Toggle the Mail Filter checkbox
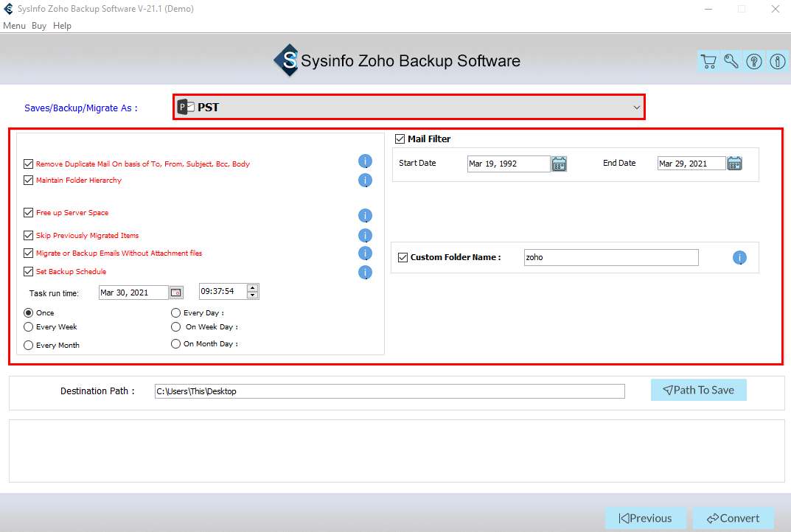The image size is (791, 532). point(400,139)
